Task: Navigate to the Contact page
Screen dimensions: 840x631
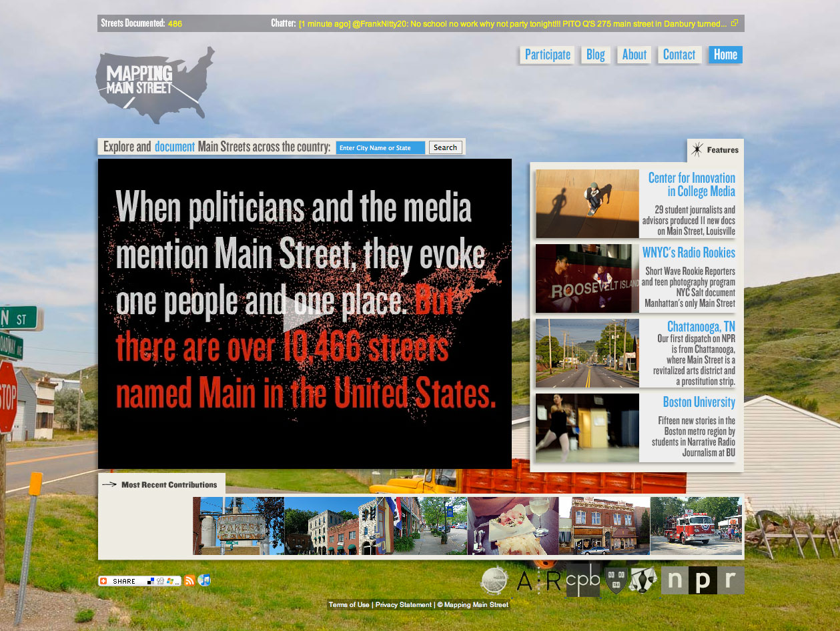Action: tap(679, 55)
